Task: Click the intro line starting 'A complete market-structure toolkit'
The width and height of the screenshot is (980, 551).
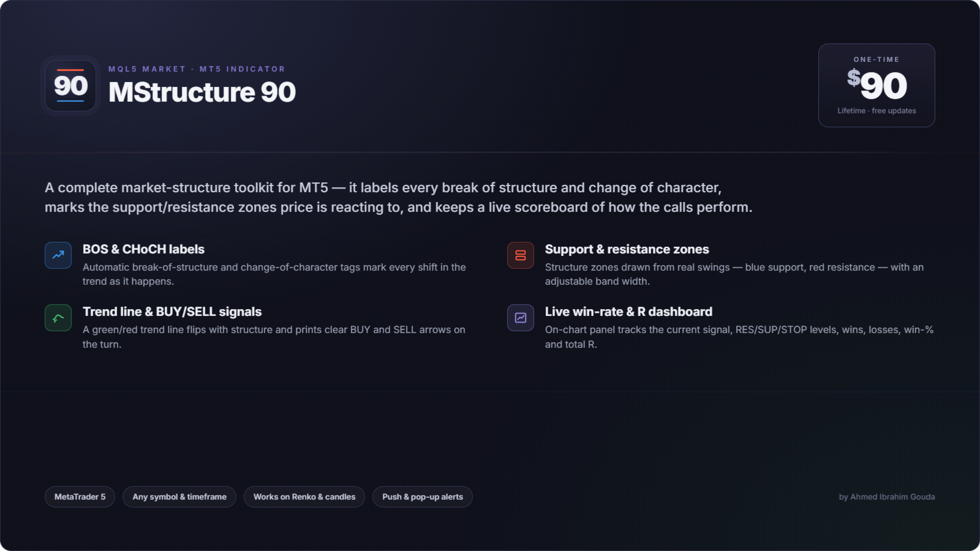Action: pyautogui.click(x=399, y=197)
